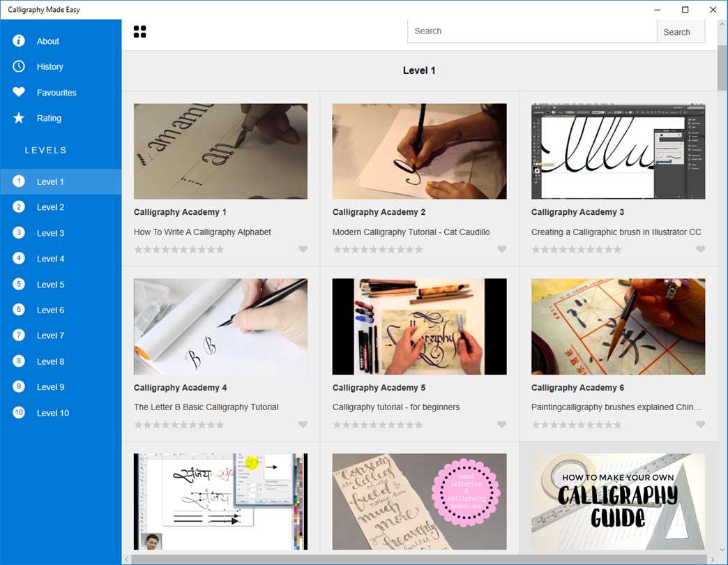Select Level 7 label in sidebar
This screenshot has width=728, height=565.
[51, 336]
